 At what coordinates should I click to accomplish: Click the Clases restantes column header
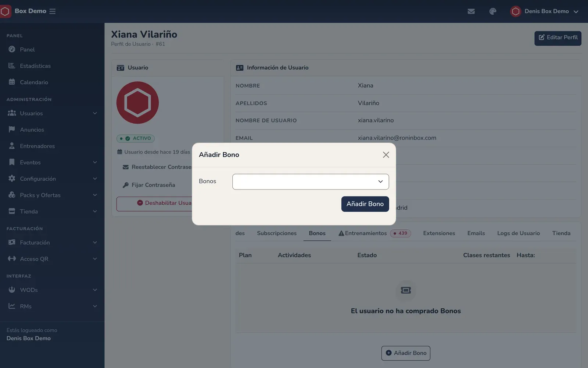487,255
